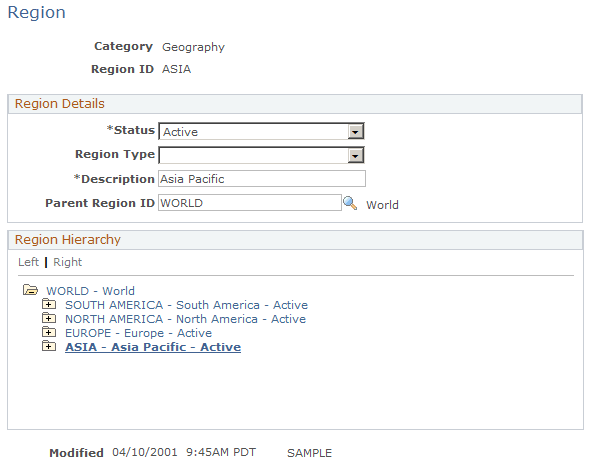Viewport: 591px width, 468px height.
Task: Click the Region Hierarchy section header
Action: (x=295, y=240)
